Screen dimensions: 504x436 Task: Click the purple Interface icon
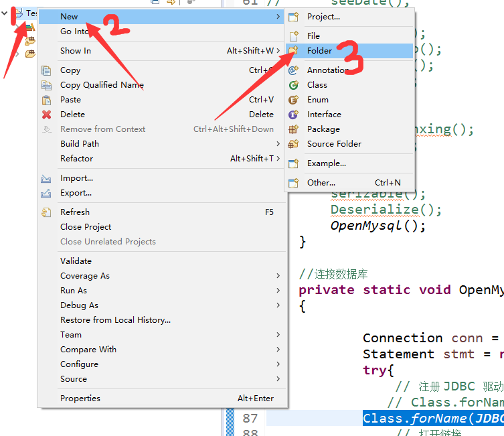(293, 115)
